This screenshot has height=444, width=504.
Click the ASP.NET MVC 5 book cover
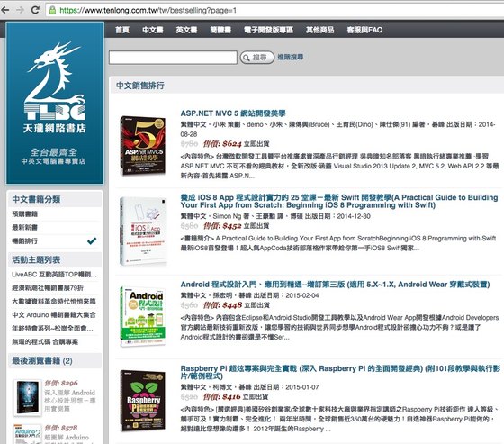pos(143,146)
